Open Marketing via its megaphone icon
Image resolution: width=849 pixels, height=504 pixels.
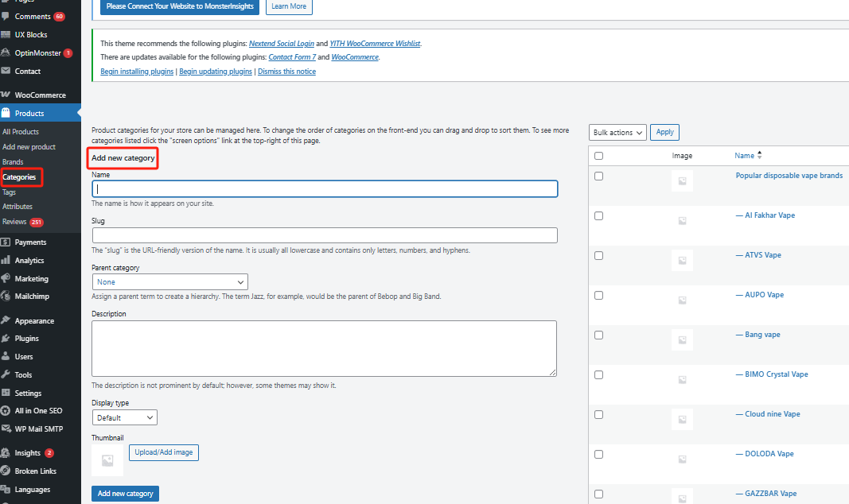[x=6, y=279]
